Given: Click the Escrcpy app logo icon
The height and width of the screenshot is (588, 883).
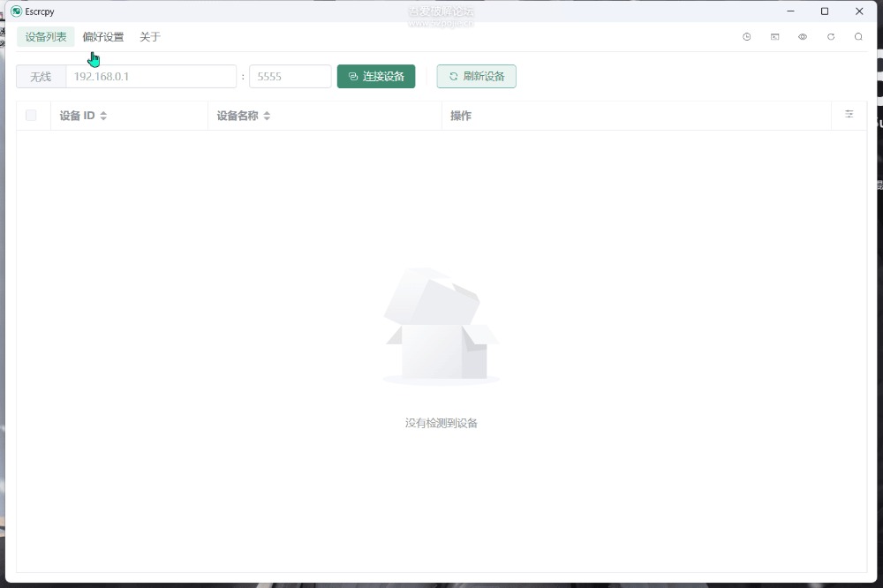Looking at the screenshot, I should [x=16, y=11].
